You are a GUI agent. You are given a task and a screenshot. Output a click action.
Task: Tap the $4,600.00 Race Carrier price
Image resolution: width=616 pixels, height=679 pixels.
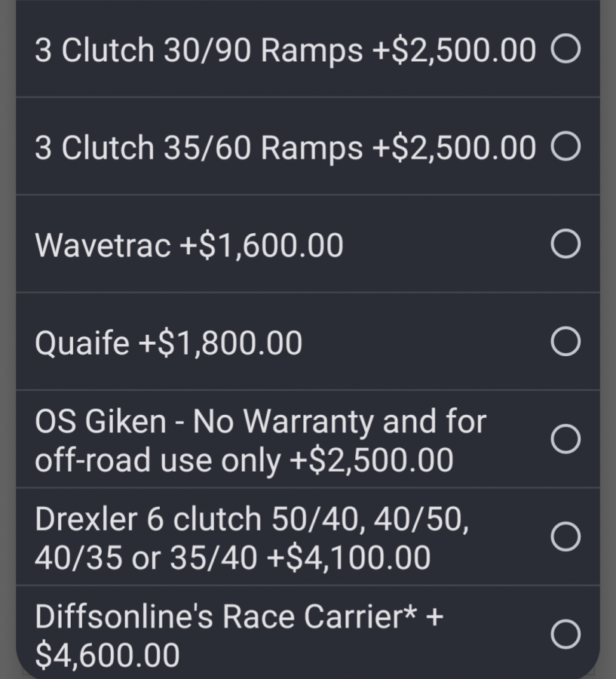[x=107, y=654]
